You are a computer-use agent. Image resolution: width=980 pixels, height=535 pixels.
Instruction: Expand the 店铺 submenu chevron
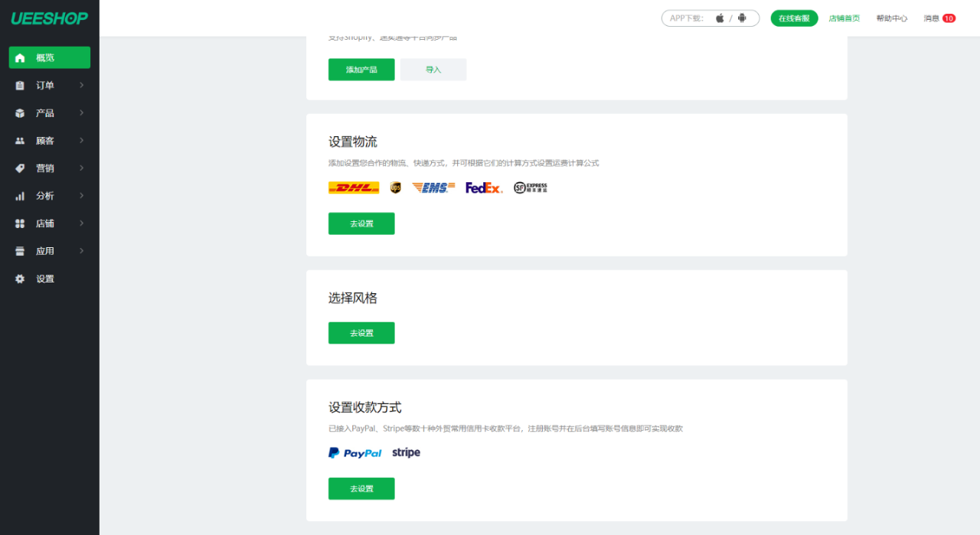coord(81,223)
